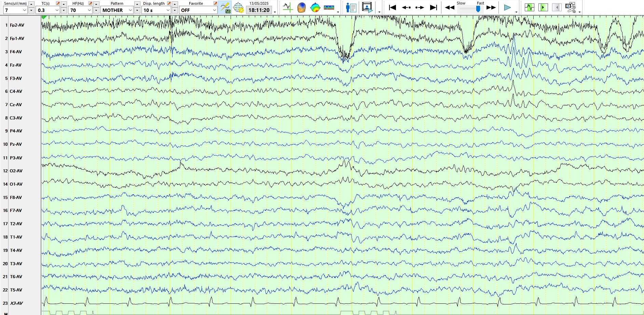The height and width of the screenshot is (315, 644).
Task: Open the electrode montage settings icon
Action: pos(238,7)
